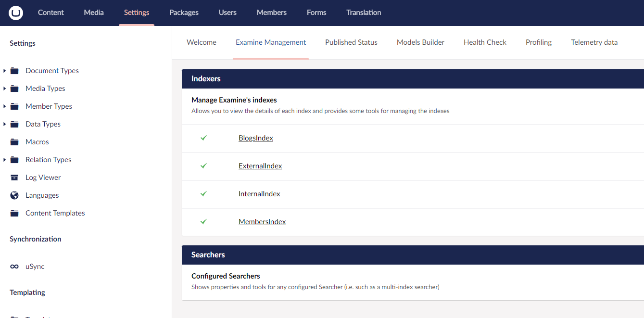The height and width of the screenshot is (318, 644).
Task: Go to the Forms section
Action: 316,13
